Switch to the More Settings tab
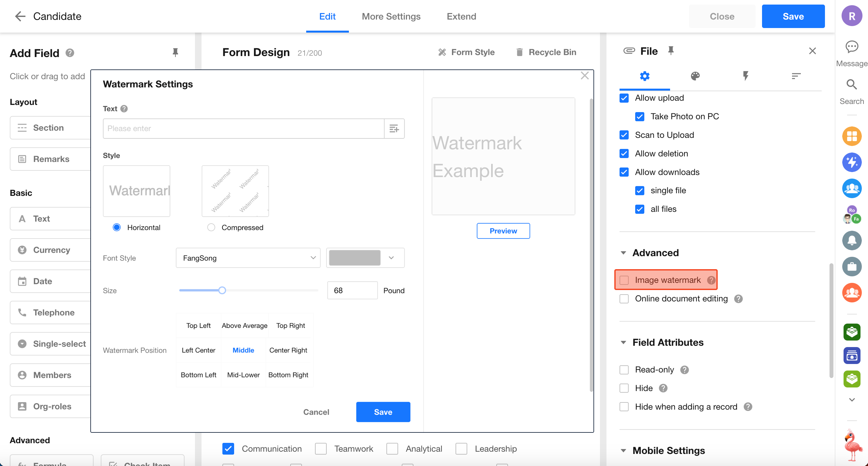 tap(391, 16)
